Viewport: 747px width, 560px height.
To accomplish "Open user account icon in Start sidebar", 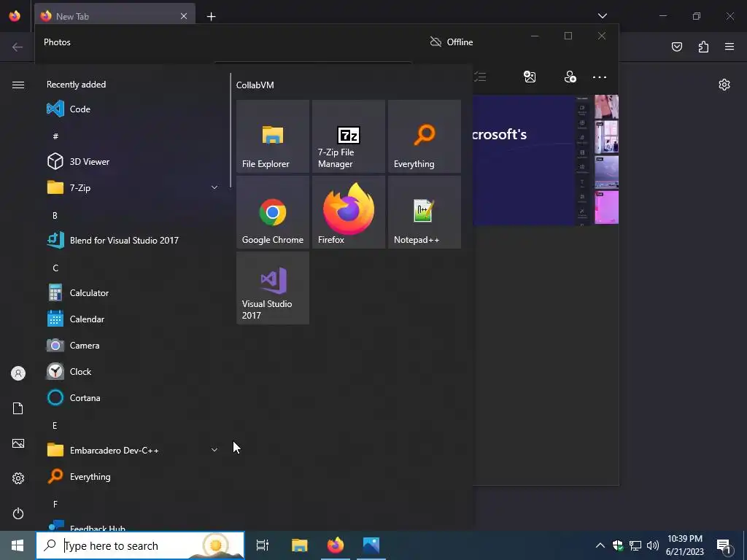I will point(18,373).
